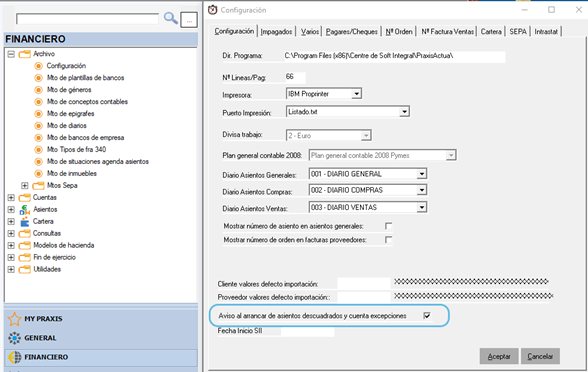Click the magnifier search icon
Screen dimensions: 588x372
click(x=171, y=18)
